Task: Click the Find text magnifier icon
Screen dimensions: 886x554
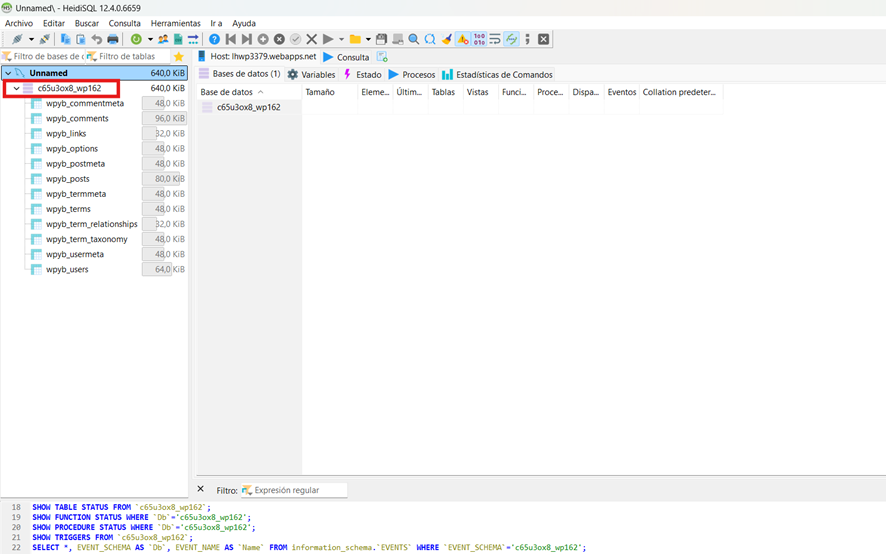Action: [x=414, y=39]
